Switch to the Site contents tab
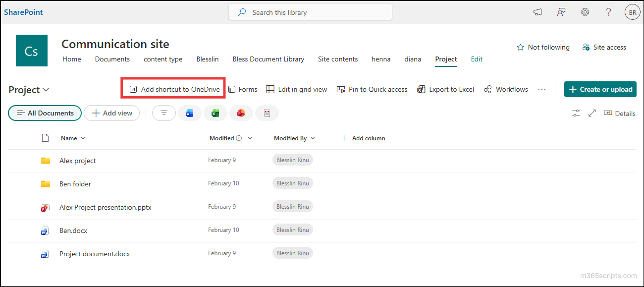 point(337,59)
